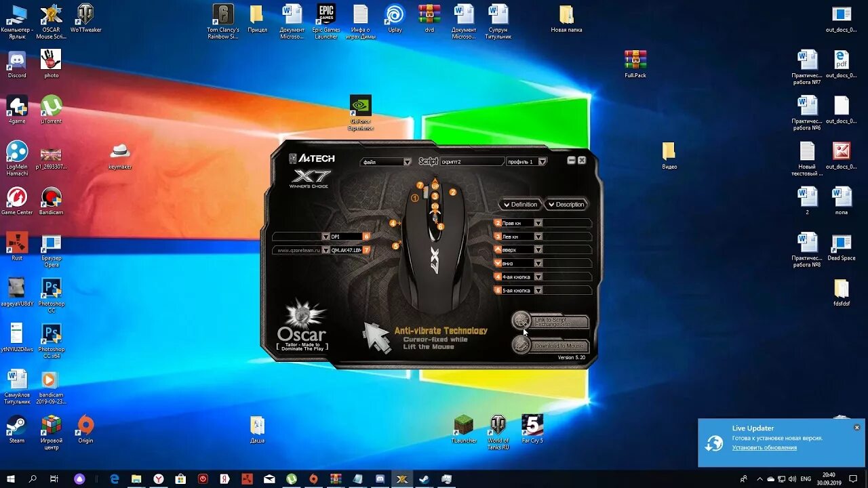868x488 pixels.
Task: Select Steam desktop icon
Action: point(17,430)
